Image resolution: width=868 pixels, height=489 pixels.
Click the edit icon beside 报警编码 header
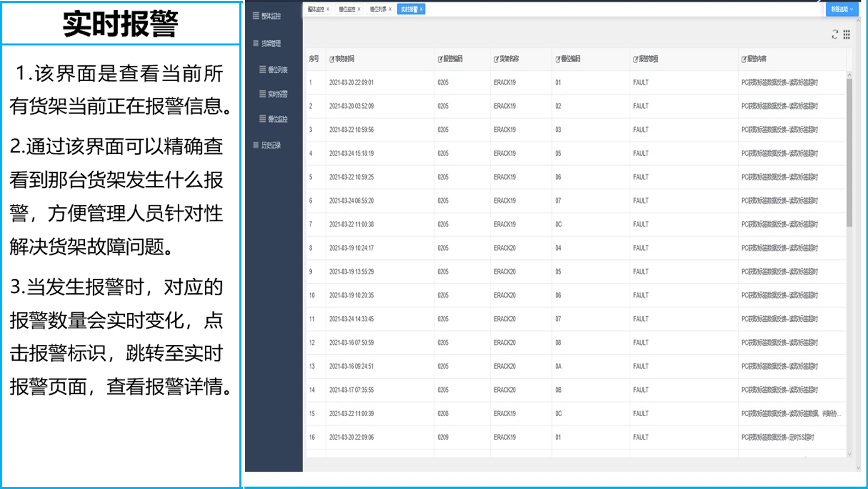[440, 59]
